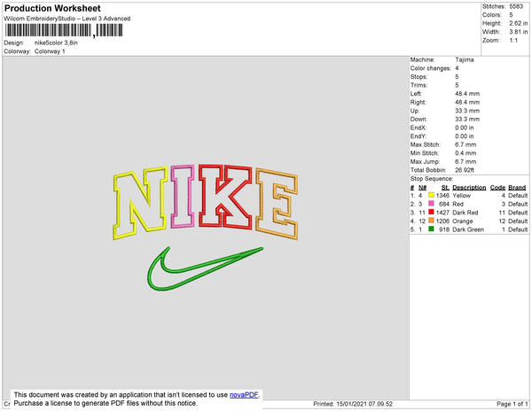Image resolution: width=532 pixels, height=411 pixels.
Task: Click the 'Stop Sequence:' heading
Action: [x=432, y=179]
